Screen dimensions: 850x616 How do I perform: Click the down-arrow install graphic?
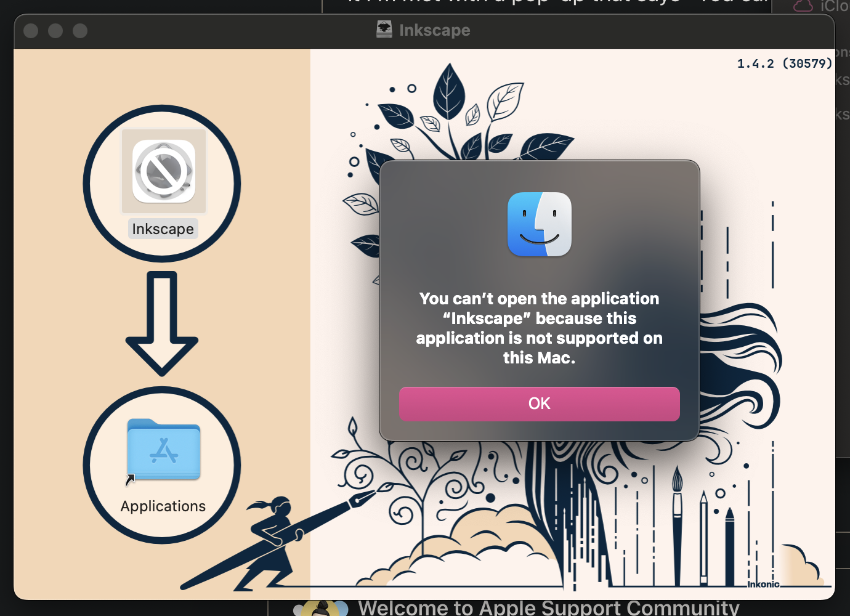coord(162,323)
